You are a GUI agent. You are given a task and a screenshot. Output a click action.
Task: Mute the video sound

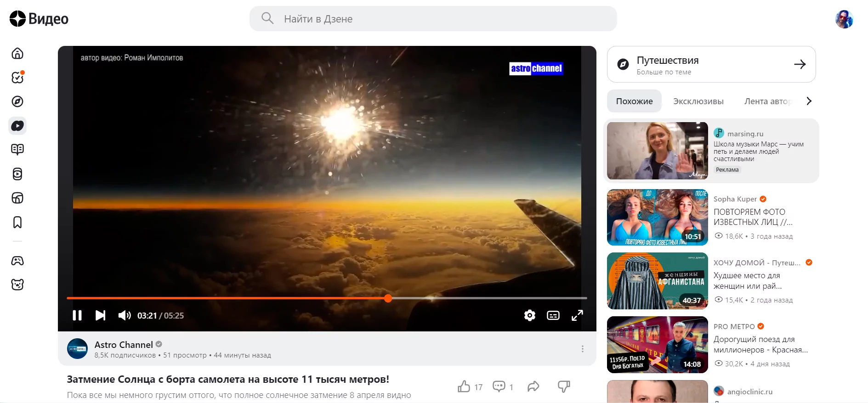[125, 315]
